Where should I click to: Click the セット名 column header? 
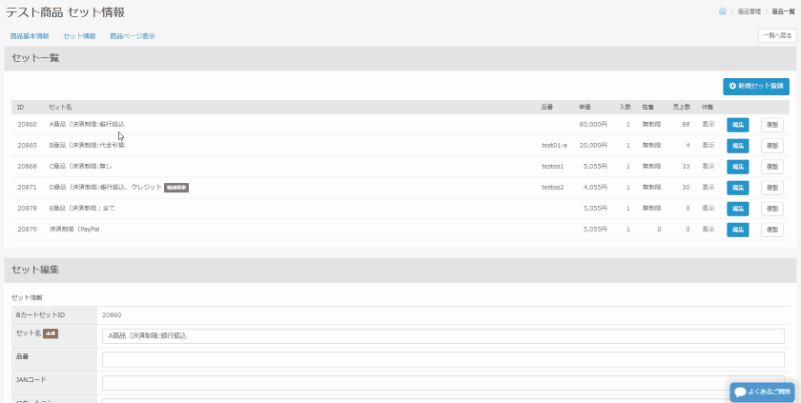pos(60,107)
